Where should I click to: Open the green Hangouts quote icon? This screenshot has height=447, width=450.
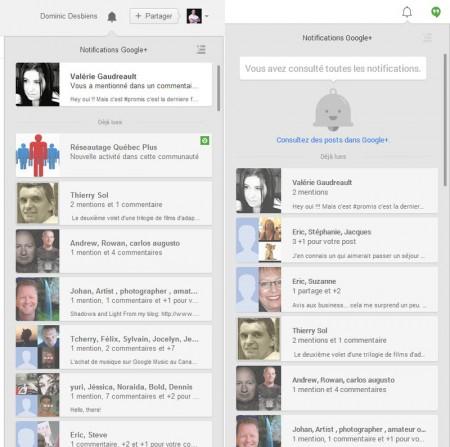(x=436, y=12)
